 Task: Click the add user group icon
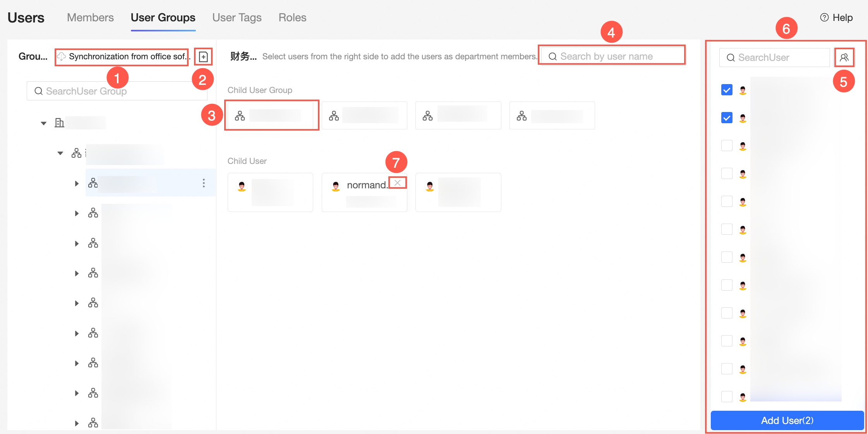203,57
